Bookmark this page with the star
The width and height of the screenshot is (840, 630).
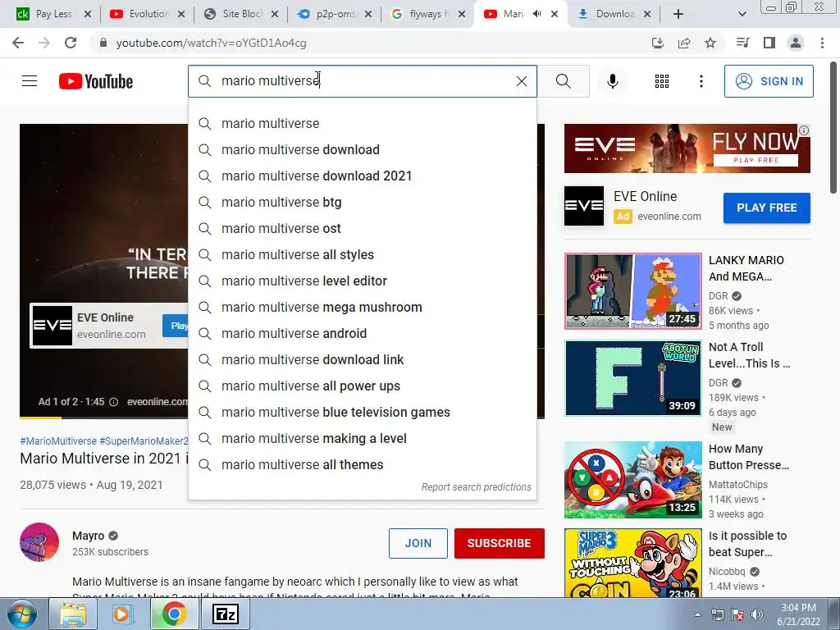tap(710, 43)
